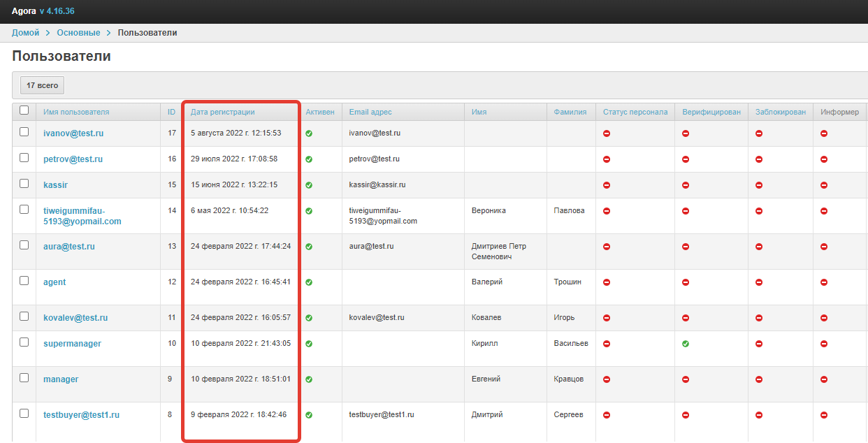This screenshot has width=868, height=443.
Task: Click red blocked icon for testbuyer@test1.ru
Action: [758, 415]
